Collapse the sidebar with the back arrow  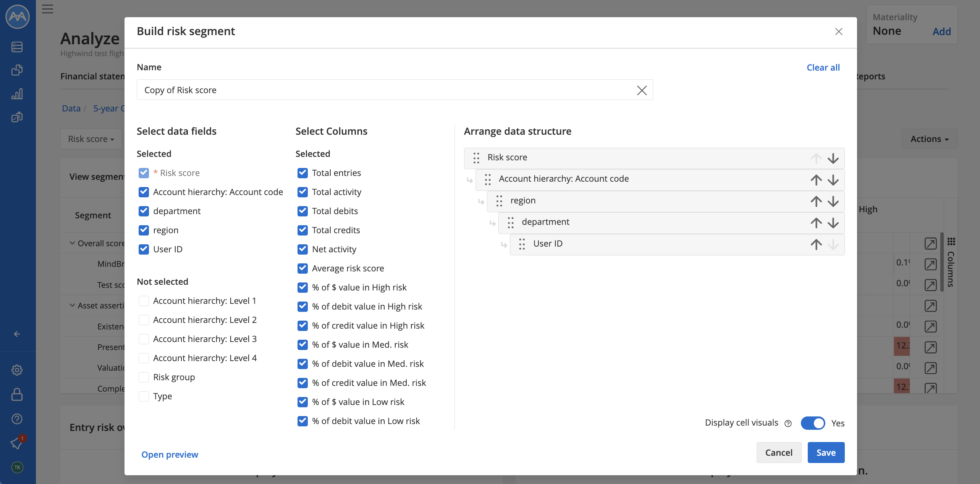(17, 334)
